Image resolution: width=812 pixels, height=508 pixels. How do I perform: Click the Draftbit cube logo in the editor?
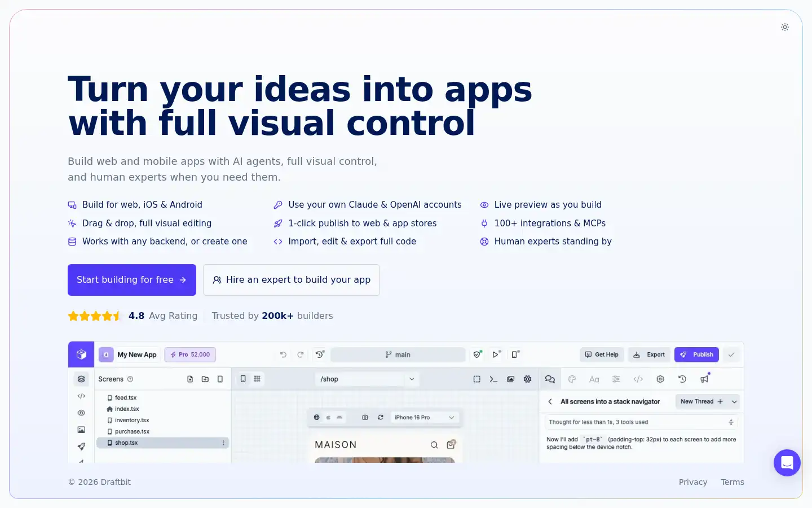coord(81,354)
